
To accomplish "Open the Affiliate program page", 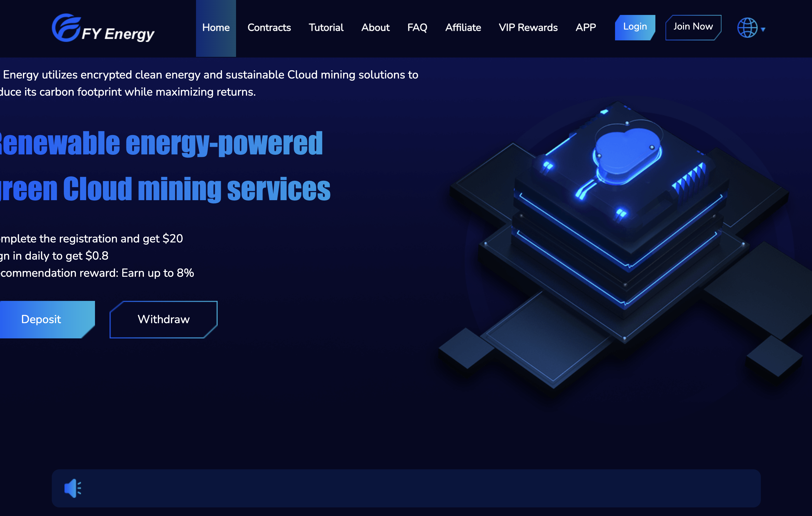I will click(x=463, y=28).
